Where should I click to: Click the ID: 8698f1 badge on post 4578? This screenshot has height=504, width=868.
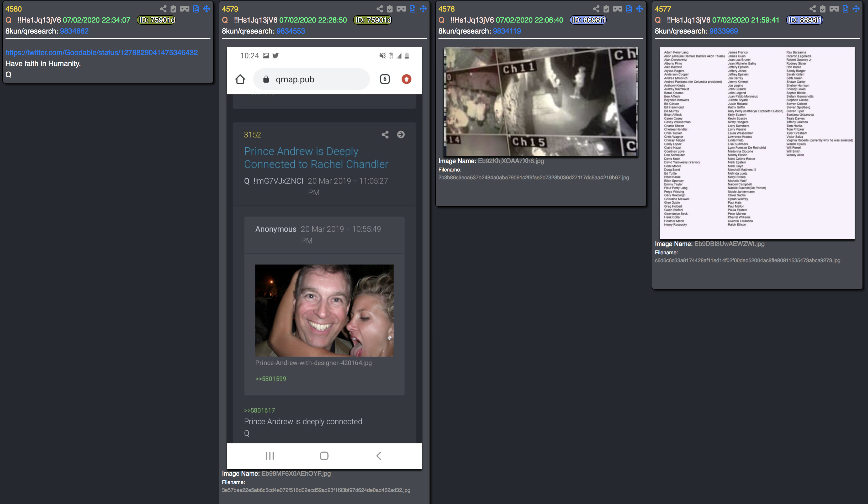[588, 20]
